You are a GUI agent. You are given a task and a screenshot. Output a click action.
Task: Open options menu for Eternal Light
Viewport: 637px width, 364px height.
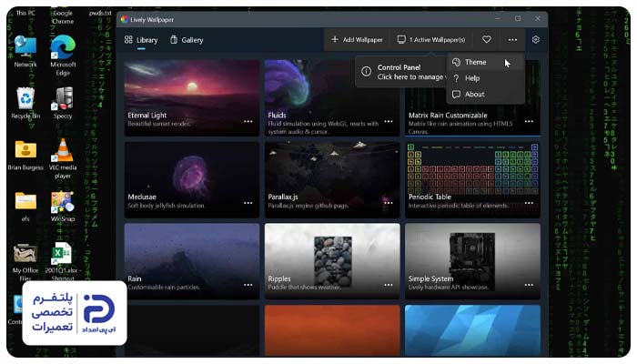248,121
